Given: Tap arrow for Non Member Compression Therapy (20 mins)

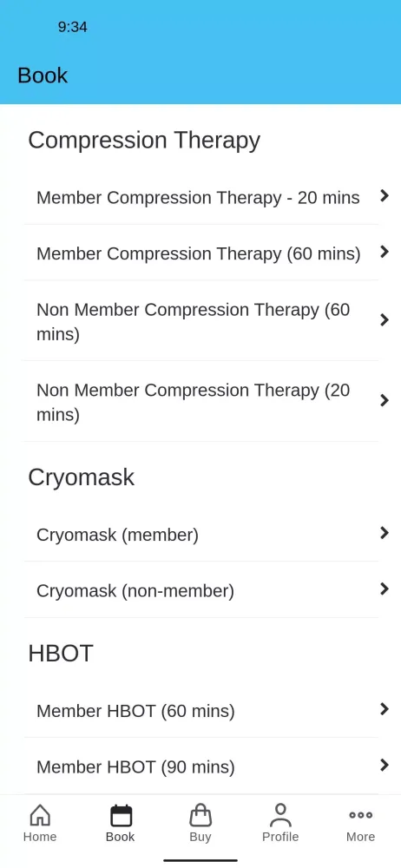Looking at the screenshot, I should [x=385, y=401].
